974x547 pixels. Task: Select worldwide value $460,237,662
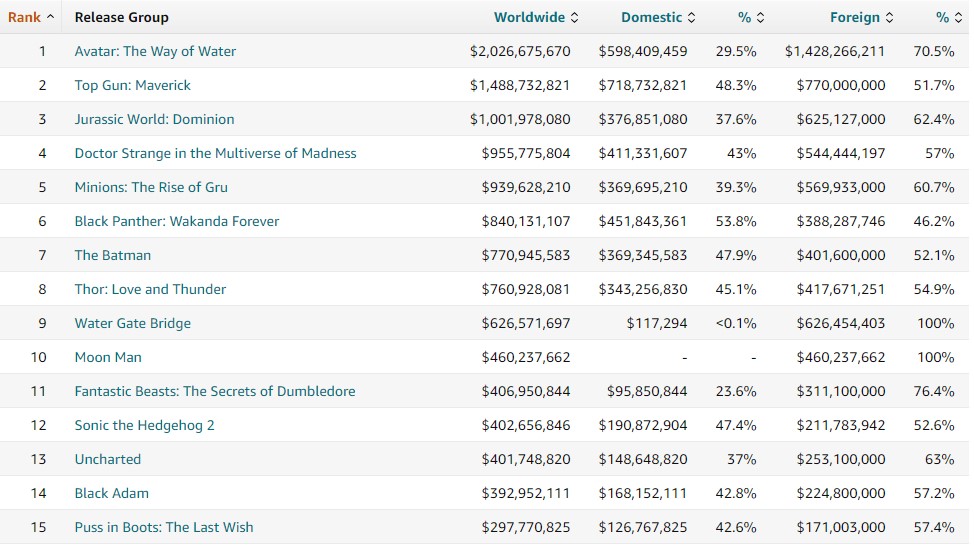point(526,357)
